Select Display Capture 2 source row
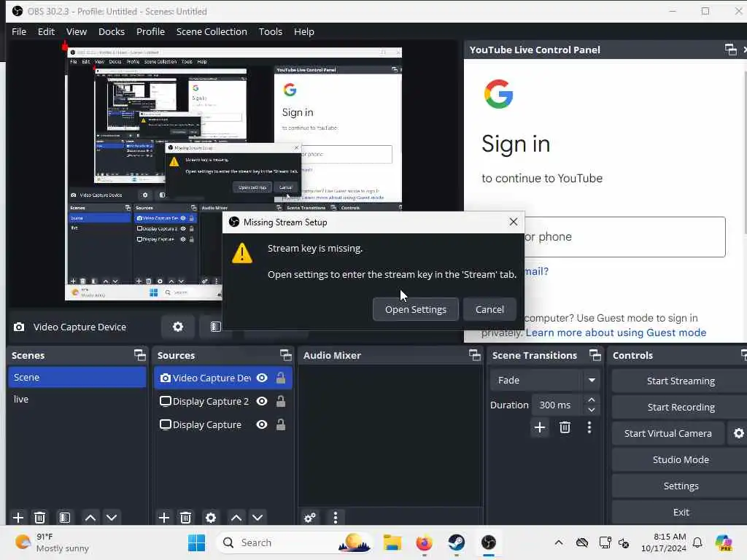This screenshot has width=747, height=560. 223,401
